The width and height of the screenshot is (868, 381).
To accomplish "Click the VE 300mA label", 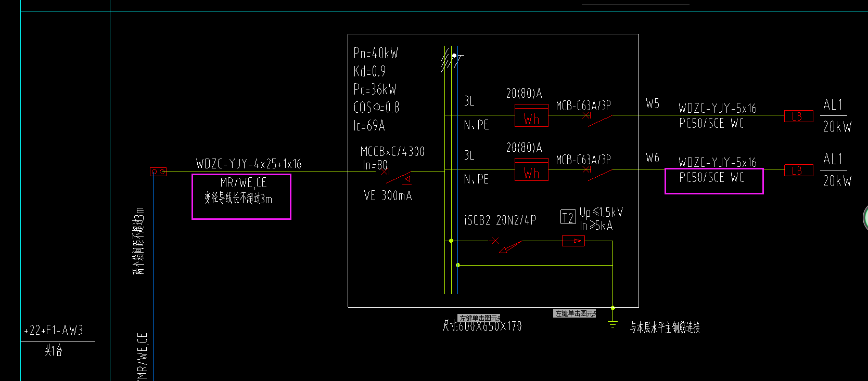I will point(388,195).
